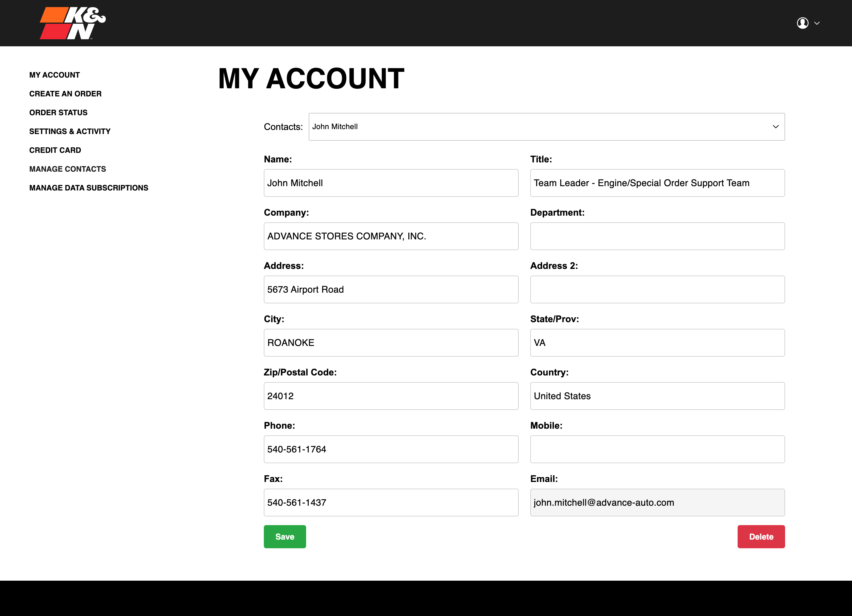Save the account changes
Screen dimensions: 852x616
tap(285, 536)
